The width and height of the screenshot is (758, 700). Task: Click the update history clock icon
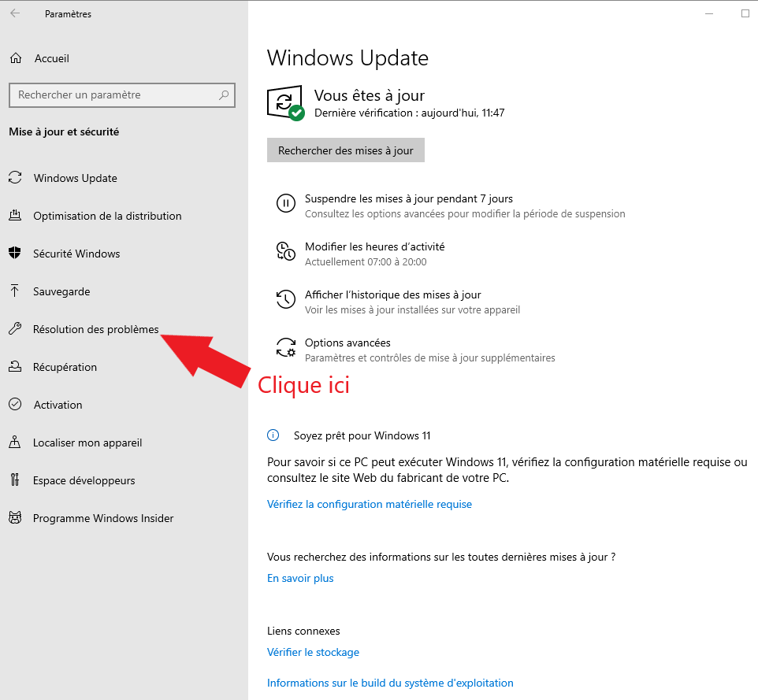[286, 298]
